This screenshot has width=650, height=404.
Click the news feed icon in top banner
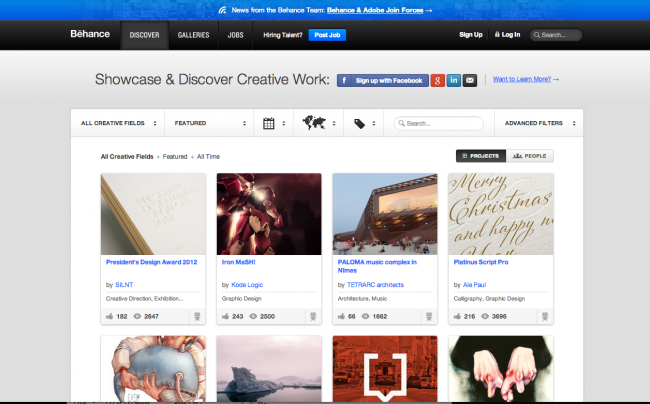click(223, 10)
